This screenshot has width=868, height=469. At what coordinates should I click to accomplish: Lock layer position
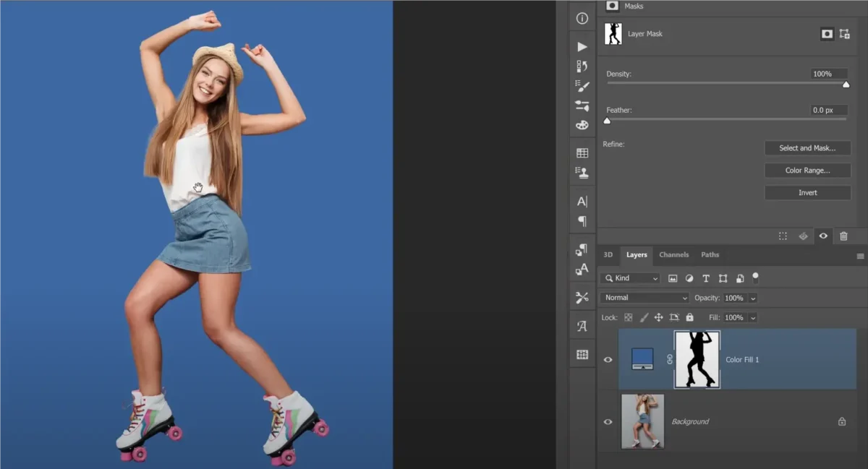point(658,317)
